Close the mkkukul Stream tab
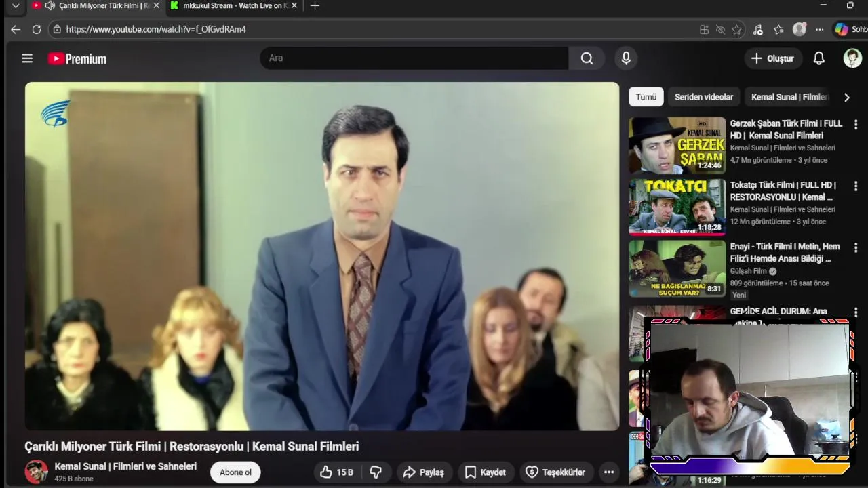 coord(294,5)
